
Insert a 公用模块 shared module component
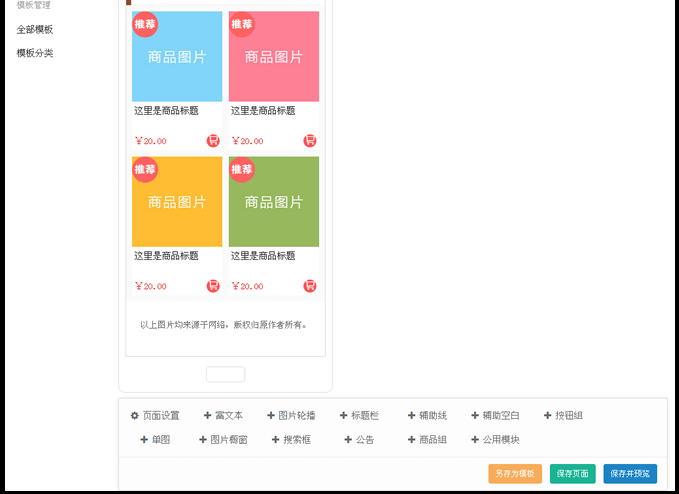point(495,439)
